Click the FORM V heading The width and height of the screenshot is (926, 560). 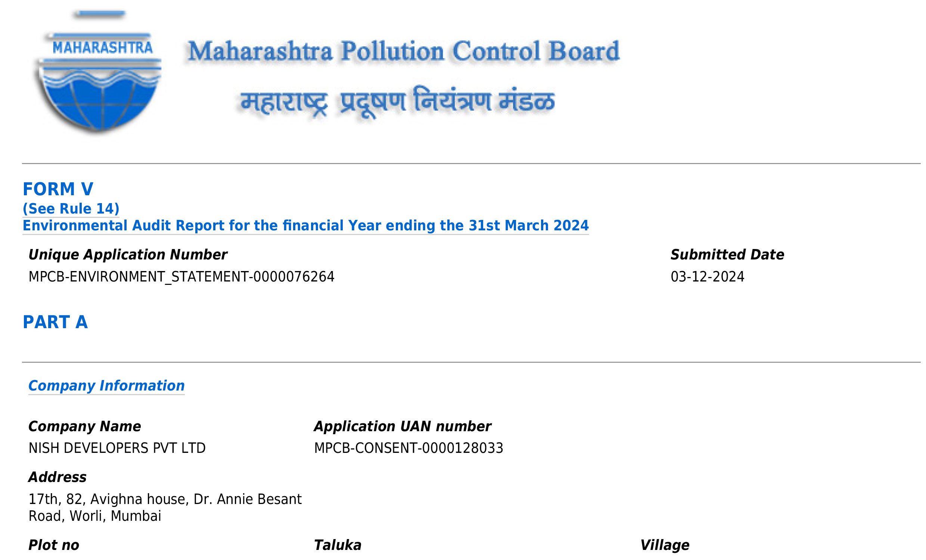(58, 189)
